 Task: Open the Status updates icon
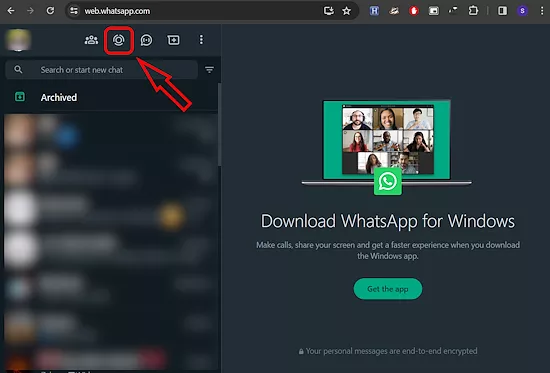point(119,40)
